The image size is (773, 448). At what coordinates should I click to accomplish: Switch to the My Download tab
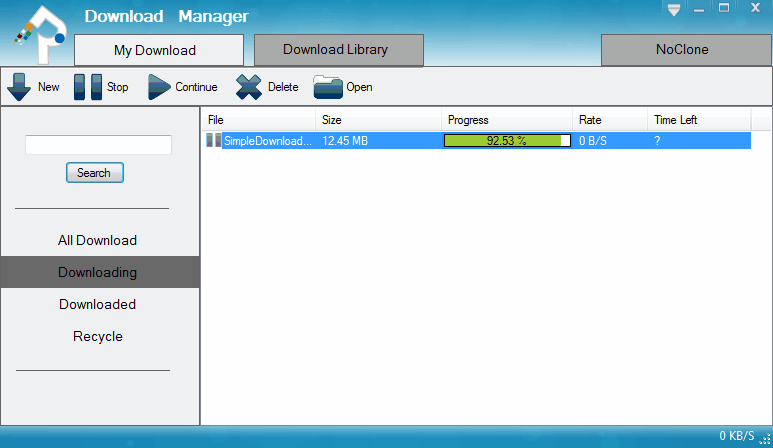pos(159,50)
